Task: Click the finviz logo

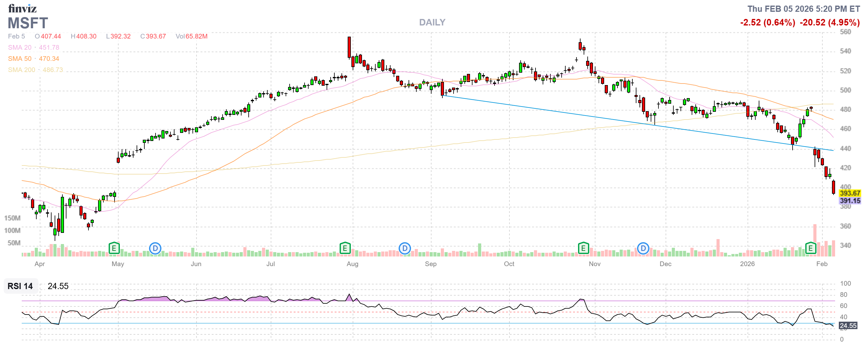Action: click(22, 8)
